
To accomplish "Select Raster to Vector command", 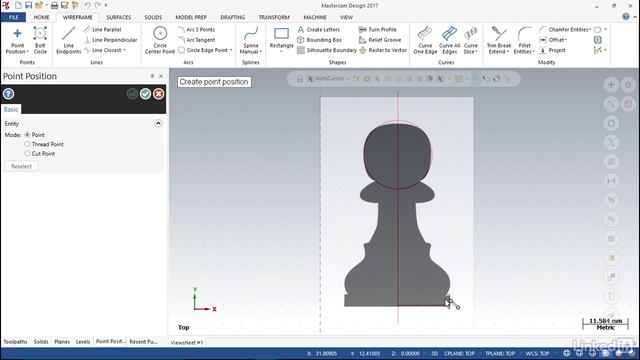I will coord(383,50).
